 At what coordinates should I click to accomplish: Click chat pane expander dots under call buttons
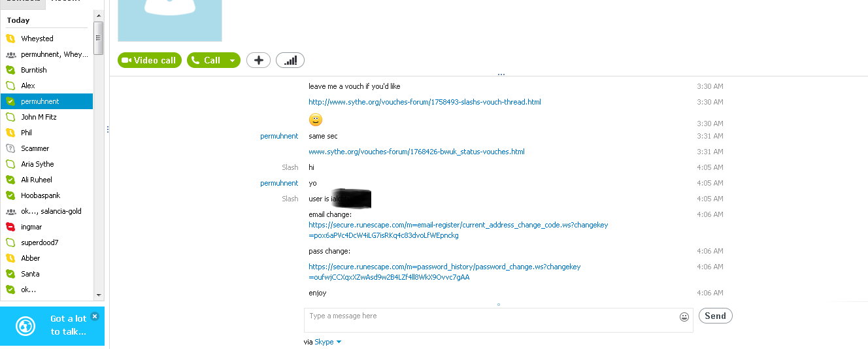[x=501, y=75]
